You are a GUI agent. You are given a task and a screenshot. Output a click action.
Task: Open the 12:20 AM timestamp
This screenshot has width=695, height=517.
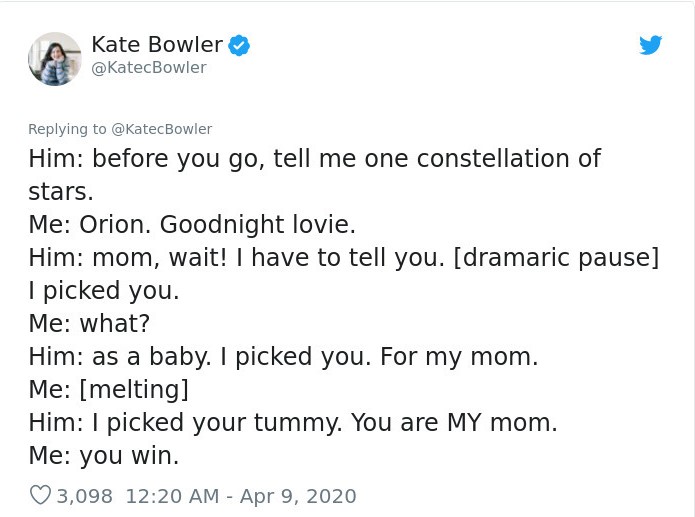pyautogui.click(x=175, y=495)
